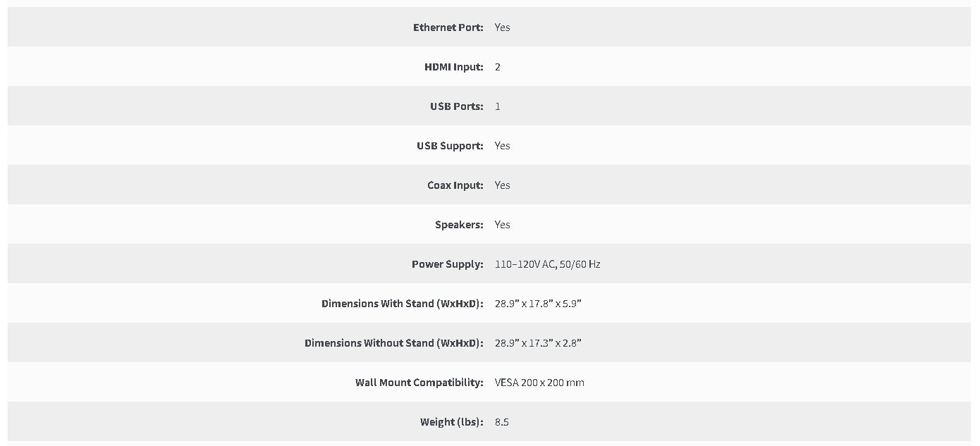Select the weight value 8.5
The height and width of the screenshot is (446, 980).
pos(502,422)
